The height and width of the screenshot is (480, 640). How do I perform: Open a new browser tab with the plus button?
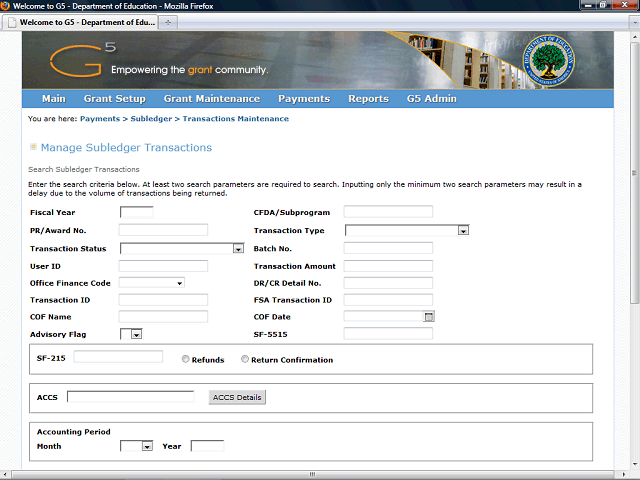168,21
